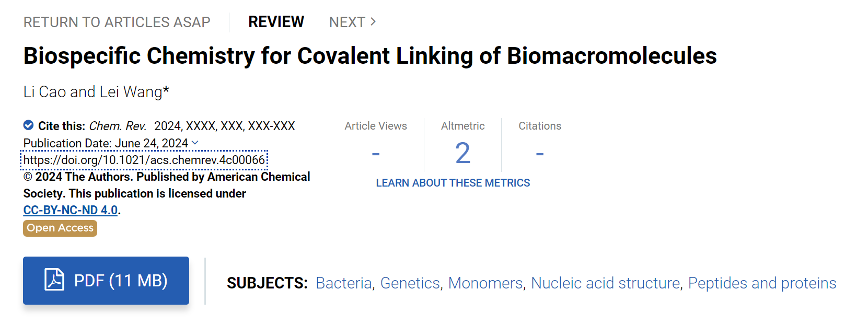Open Peptides and proteins subject
The image size is (868, 324).
762,283
